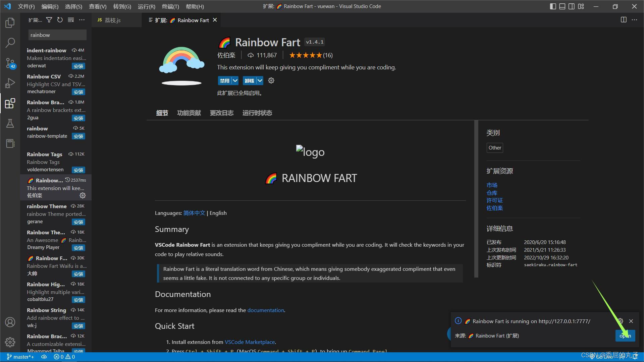Synchronize changes cloud icon in status bar
Screen dimensions: 644x362
click(x=44, y=357)
